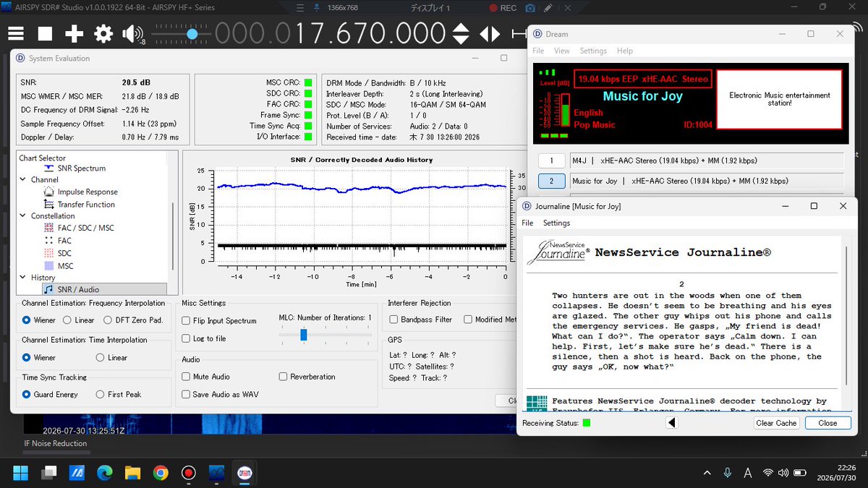Check the Reverberation option
The width and height of the screenshot is (868, 488).
(x=307, y=377)
